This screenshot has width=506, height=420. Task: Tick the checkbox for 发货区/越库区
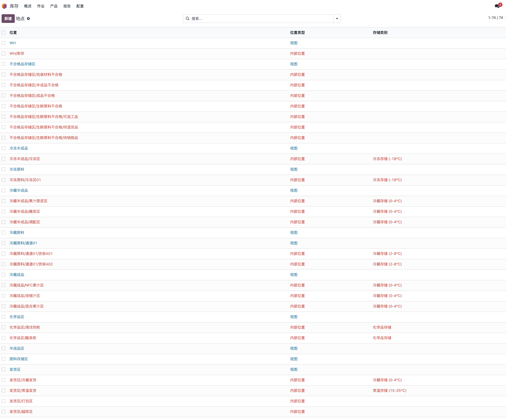[x=3, y=412]
